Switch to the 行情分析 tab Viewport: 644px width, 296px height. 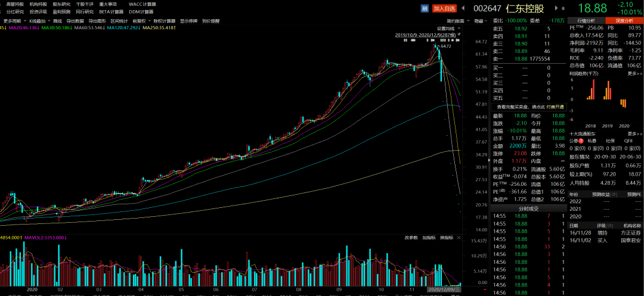(586, 20)
